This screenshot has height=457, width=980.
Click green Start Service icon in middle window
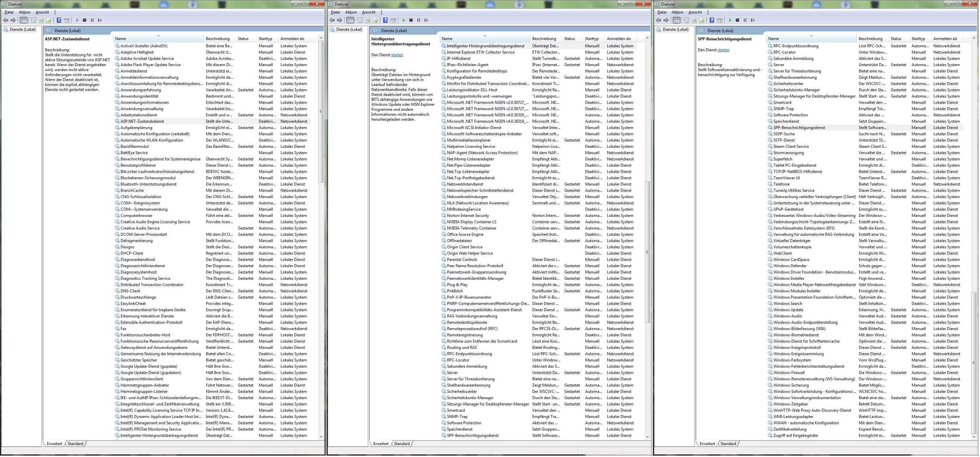tap(404, 21)
